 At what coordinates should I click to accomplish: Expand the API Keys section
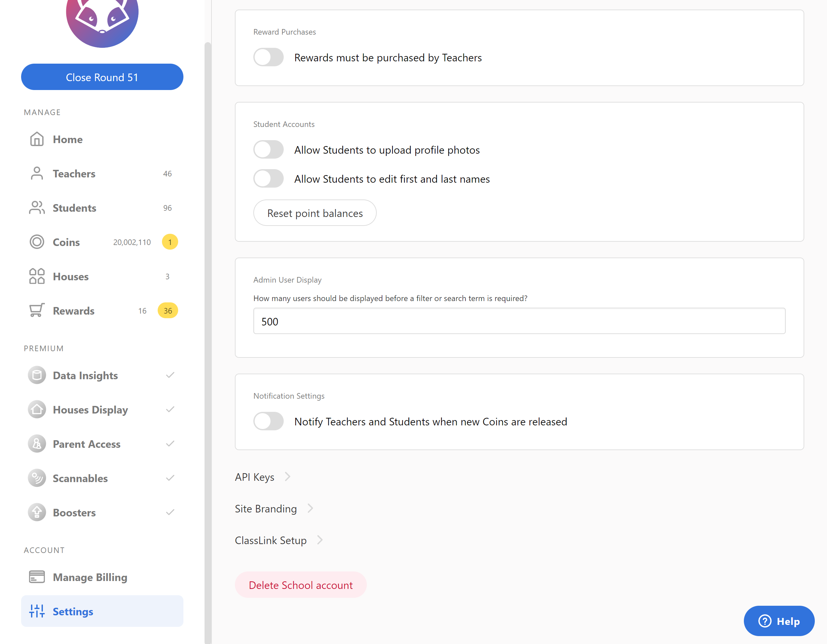click(254, 477)
